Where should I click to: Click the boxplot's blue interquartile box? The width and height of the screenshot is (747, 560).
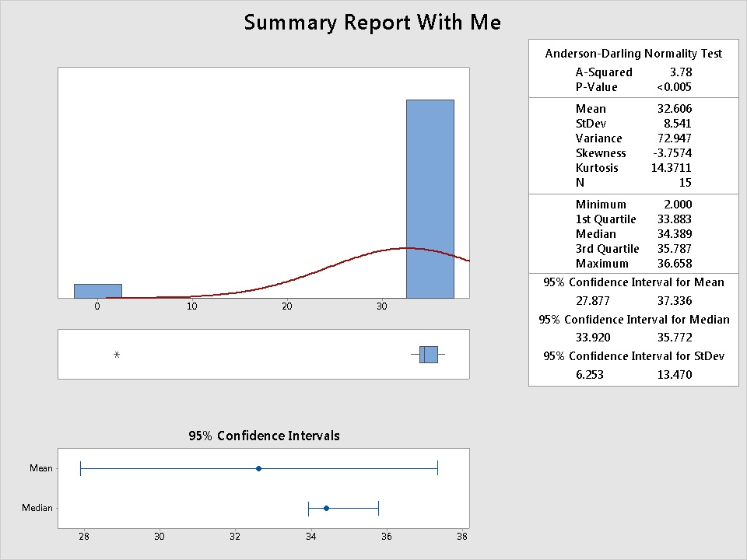[429, 355]
